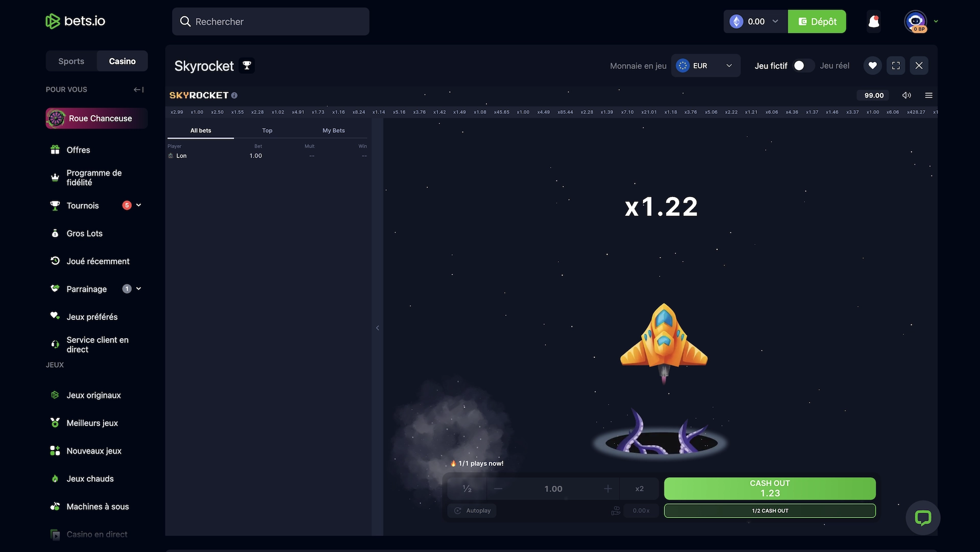The image size is (980, 552).
Task: Open the notifications bell
Action: [x=873, y=21]
